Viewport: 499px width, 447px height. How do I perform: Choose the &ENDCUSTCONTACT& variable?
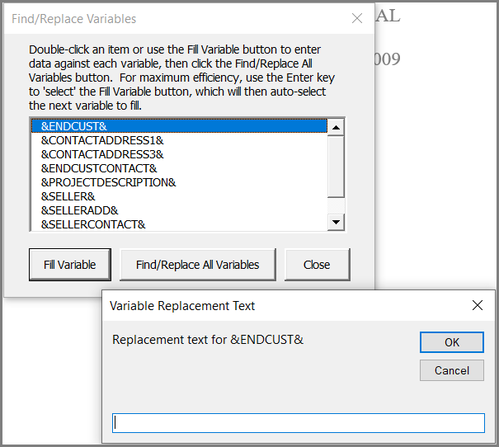pyautogui.click(x=179, y=168)
